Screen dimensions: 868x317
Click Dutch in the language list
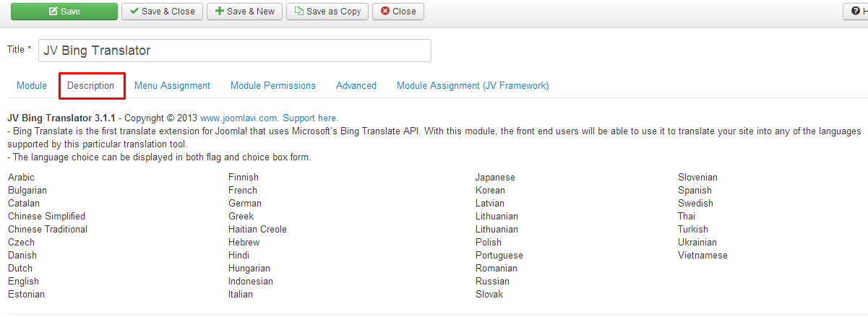coord(20,268)
